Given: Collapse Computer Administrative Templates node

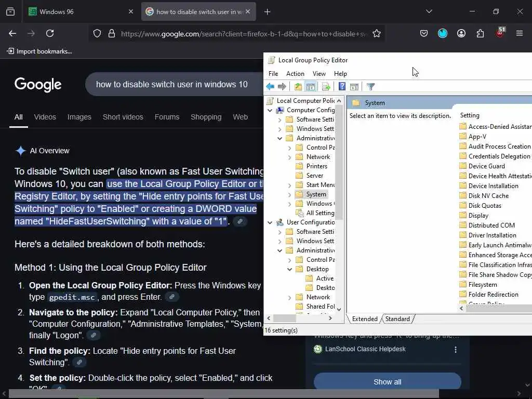Looking at the screenshot, I should point(280,138).
